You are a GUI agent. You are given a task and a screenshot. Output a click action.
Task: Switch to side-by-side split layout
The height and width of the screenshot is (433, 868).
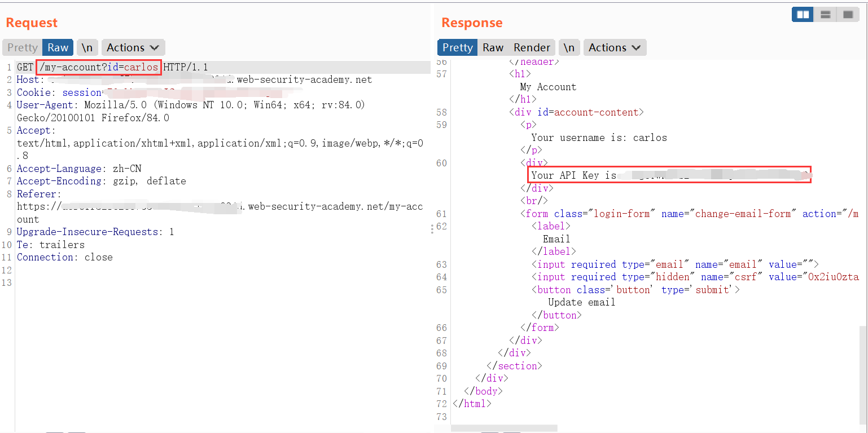pos(803,15)
